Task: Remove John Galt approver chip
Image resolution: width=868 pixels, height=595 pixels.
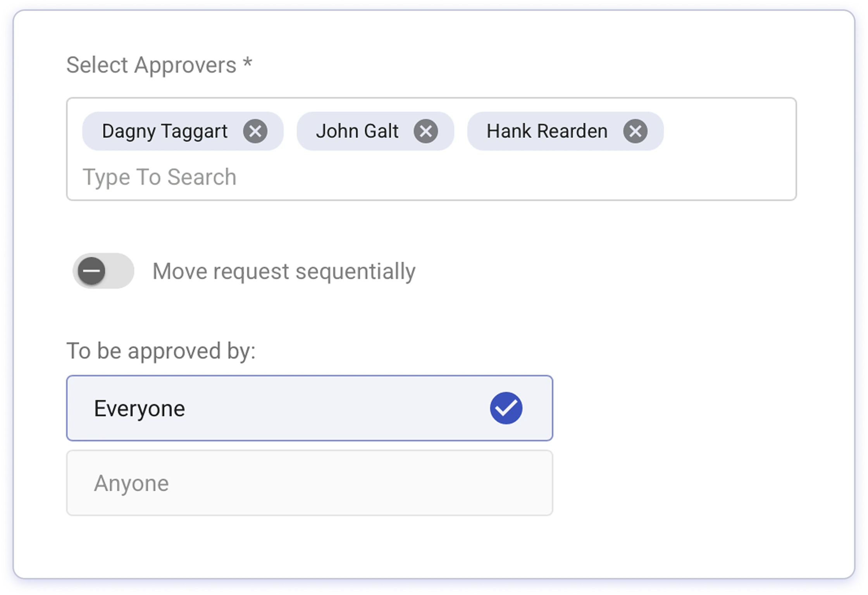Action: pyautogui.click(x=425, y=131)
